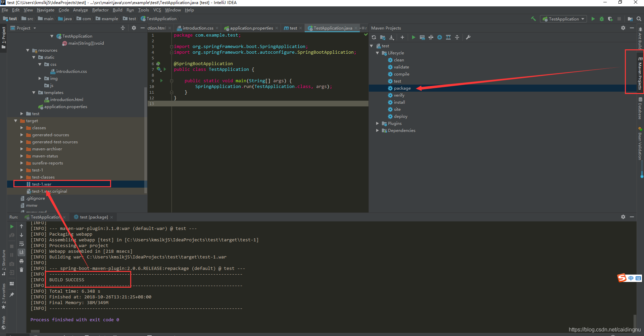This screenshot has height=336, width=644.
Task: Toggle scroll to end in Run console
Action: click(x=21, y=252)
